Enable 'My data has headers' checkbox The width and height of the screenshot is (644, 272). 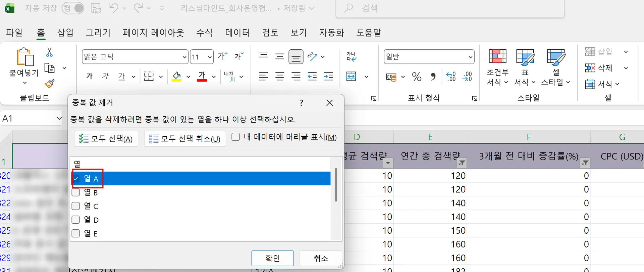[x=236, y=137]
